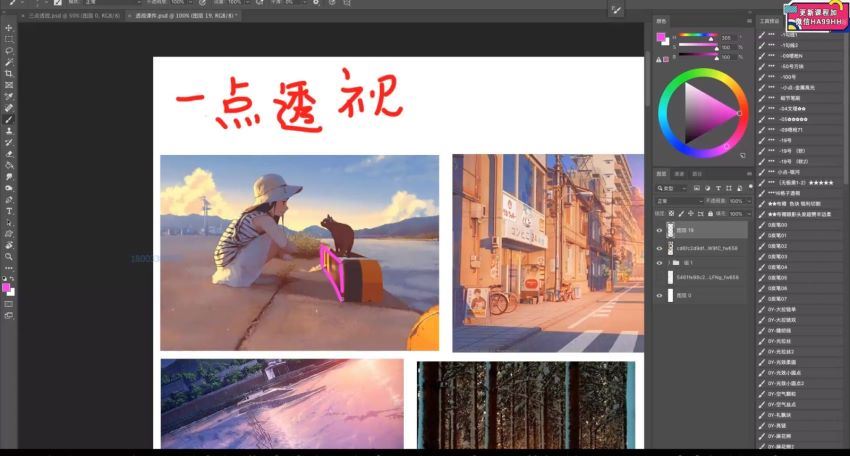Select the Brush tool in toolbar
The width and height of the screenshot is (850, 456).
pos(9,119)
